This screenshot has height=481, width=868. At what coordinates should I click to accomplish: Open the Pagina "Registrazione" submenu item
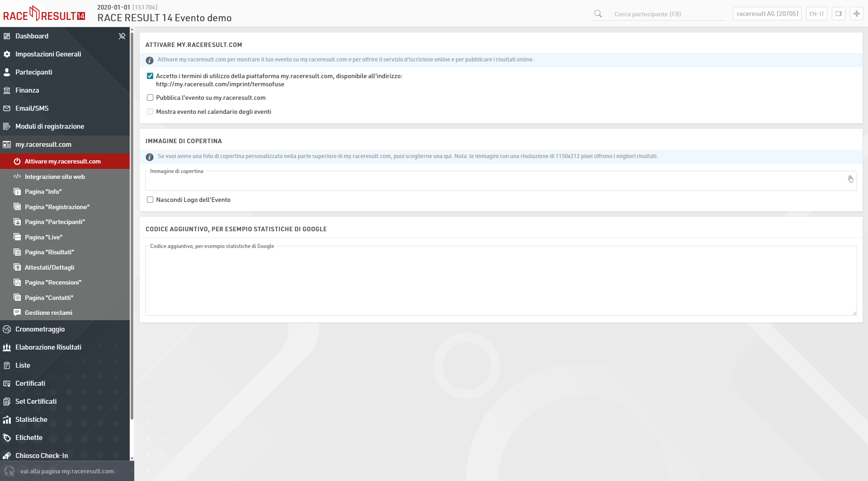coord(57,207)
